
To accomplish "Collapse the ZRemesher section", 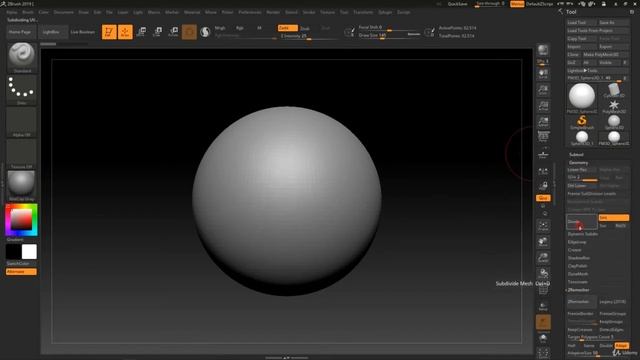I will (x=578, y=290).
